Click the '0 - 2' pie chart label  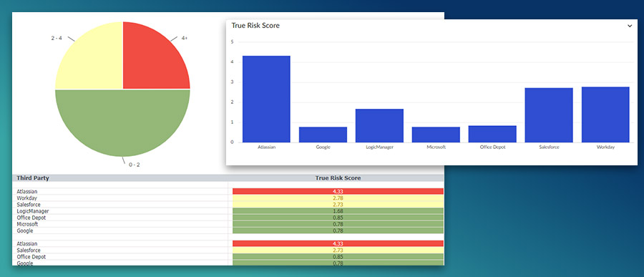(135, 165)
